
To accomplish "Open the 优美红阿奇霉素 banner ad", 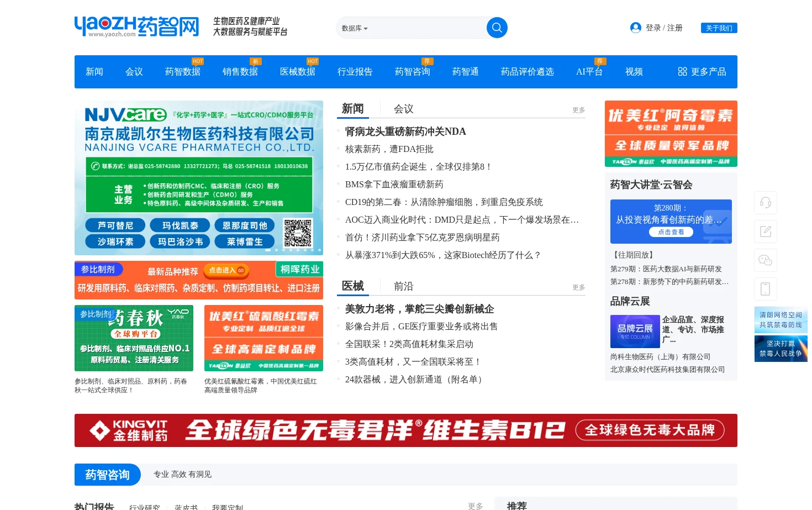I will (x=671, y=134).
